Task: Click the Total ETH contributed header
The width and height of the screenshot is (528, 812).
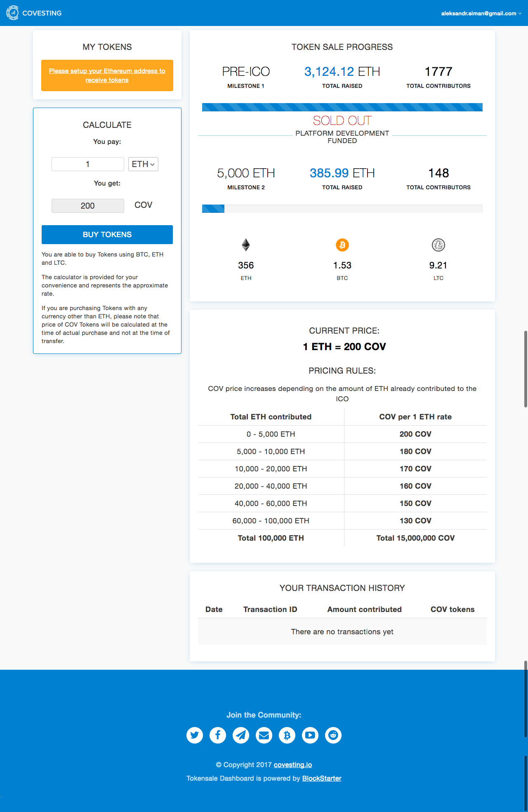Action: pyautogui.click(x=271, y=417)
